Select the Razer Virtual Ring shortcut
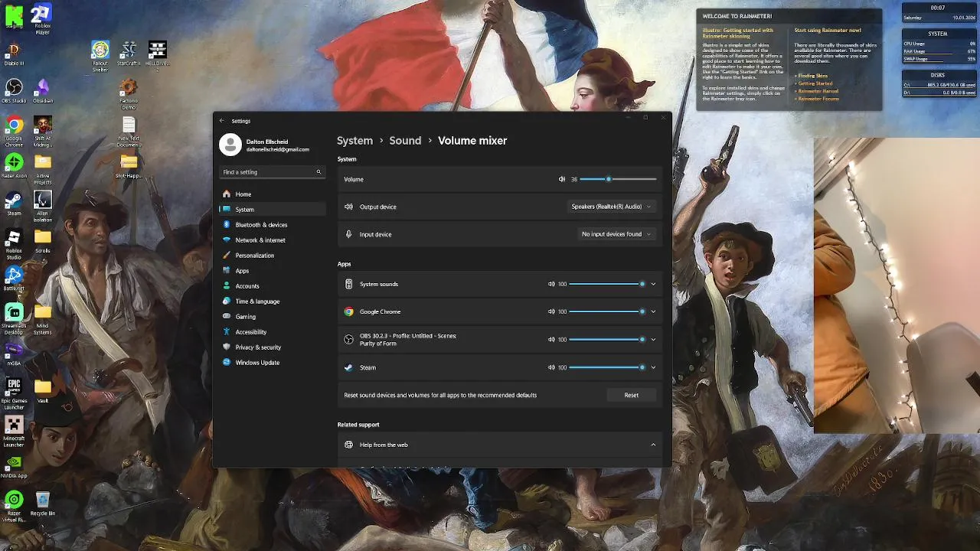This screenshot has width=980, height=551. pos(14,507)
